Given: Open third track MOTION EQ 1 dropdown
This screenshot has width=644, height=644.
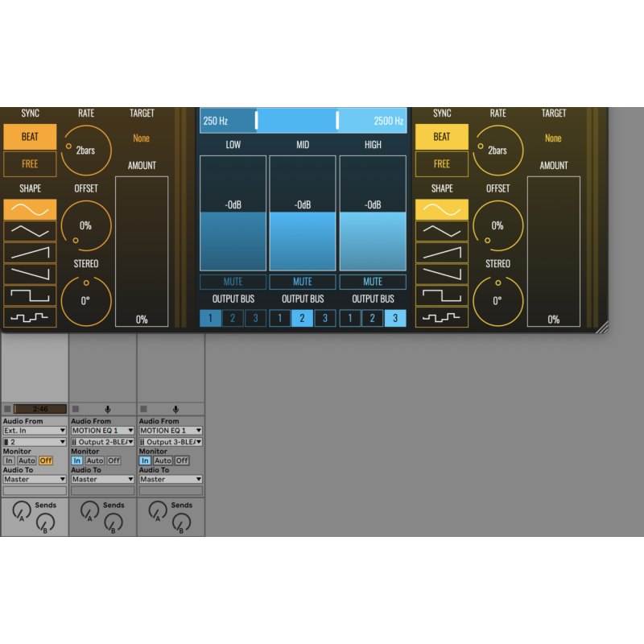Looking at the screenshot, I should (171, 431).
